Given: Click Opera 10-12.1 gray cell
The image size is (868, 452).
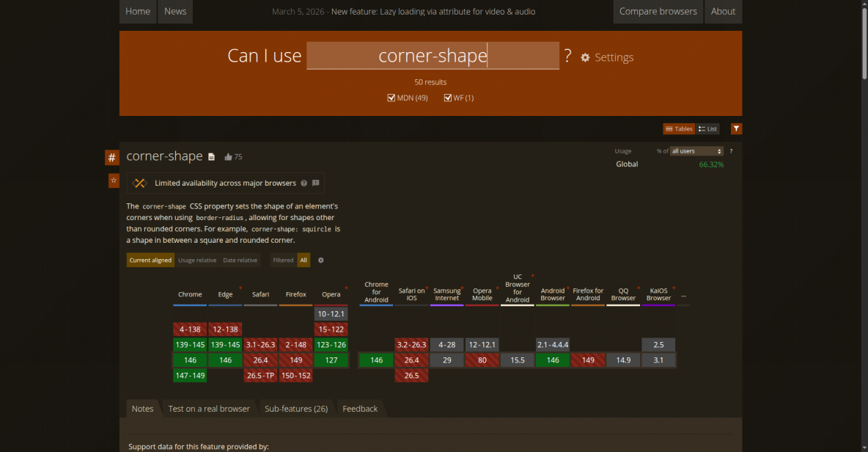Looking at the screenshot, I should point(331,314).
